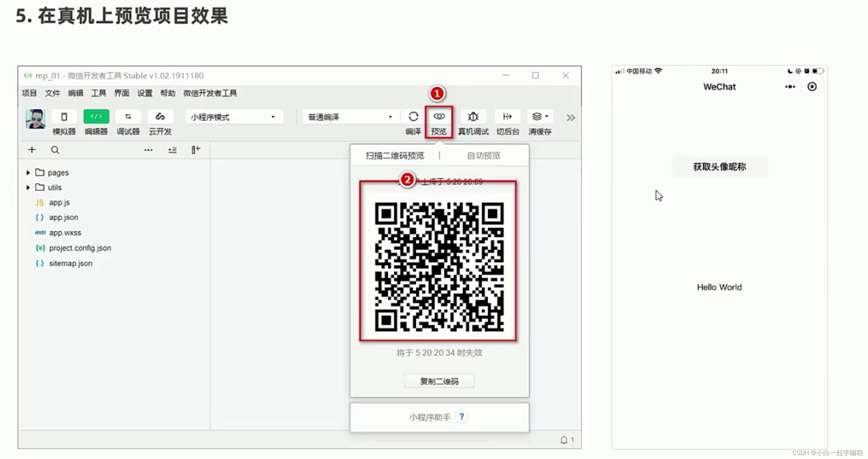Open the 帮助 menu
868x459 pixels.
click(168, 93)
